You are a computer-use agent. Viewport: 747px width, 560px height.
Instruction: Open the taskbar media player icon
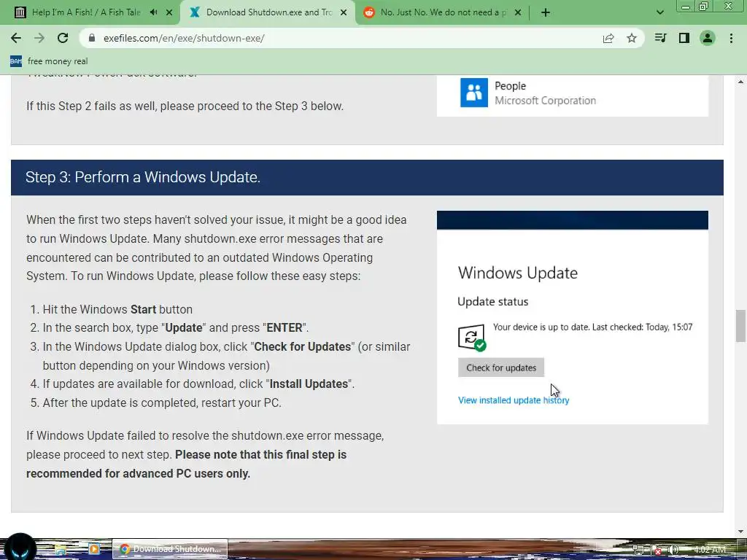point(94,549)
